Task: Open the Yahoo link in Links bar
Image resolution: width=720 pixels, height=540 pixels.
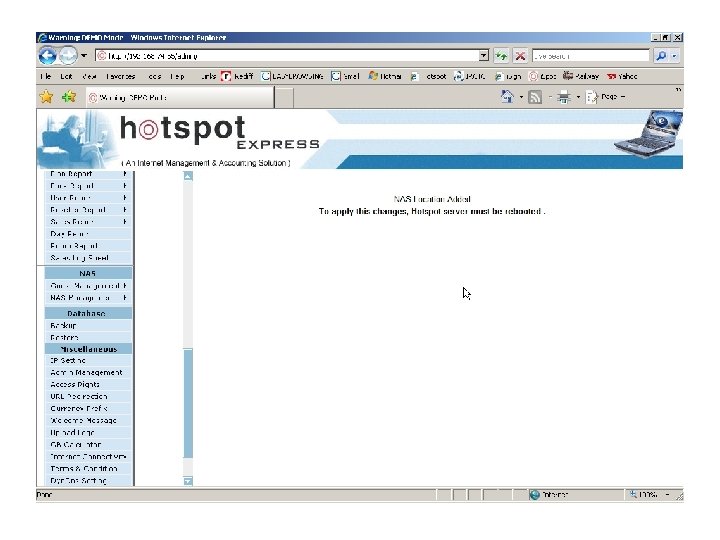Action: pyautogui.click(x=622, y=76)
